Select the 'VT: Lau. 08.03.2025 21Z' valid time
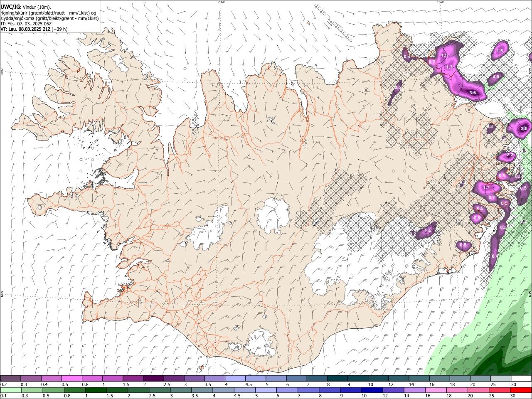The height and width of the screenshot is (399, 532). click(25, 29)
